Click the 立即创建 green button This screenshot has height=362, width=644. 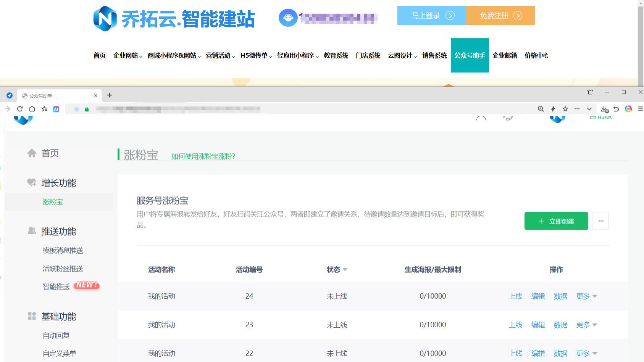[x=556, y=221]
